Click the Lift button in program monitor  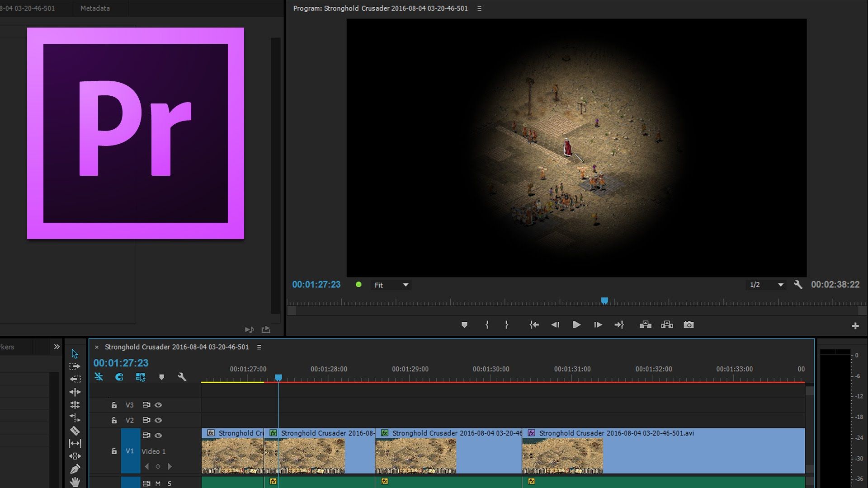(646, 325)
